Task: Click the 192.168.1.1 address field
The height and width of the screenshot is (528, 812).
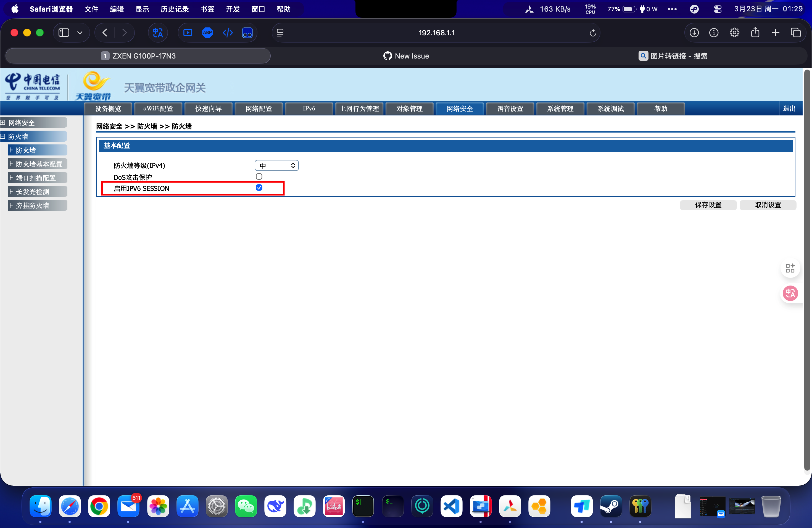Action: point(436,33)
